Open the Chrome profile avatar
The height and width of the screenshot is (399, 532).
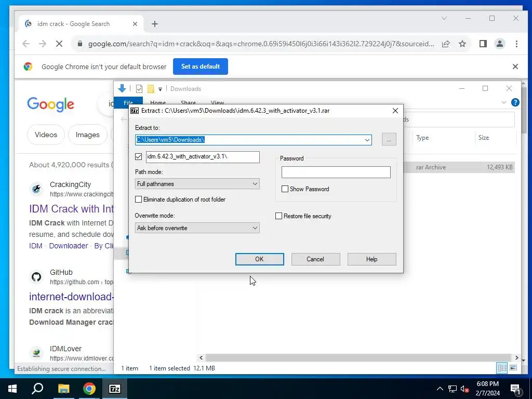(500, 44)
